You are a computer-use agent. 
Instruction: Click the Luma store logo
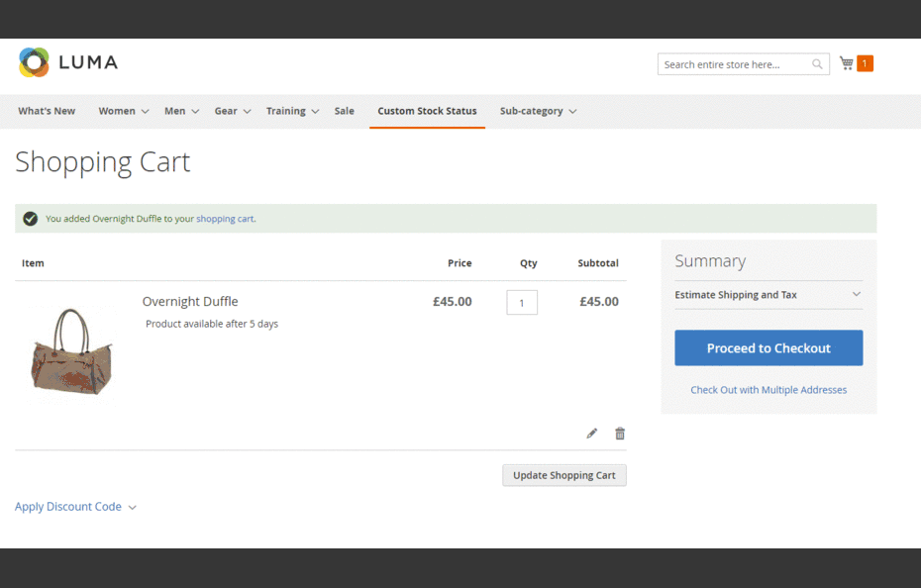point(67,61)
